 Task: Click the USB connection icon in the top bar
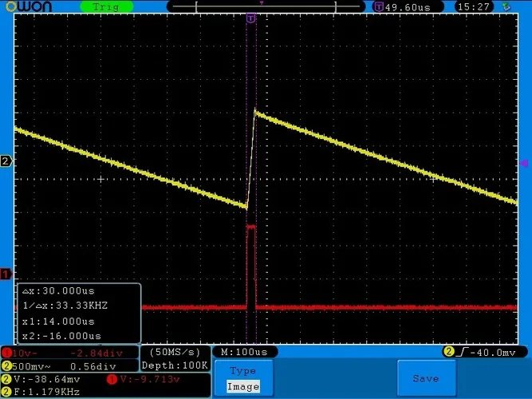(506, 6)
